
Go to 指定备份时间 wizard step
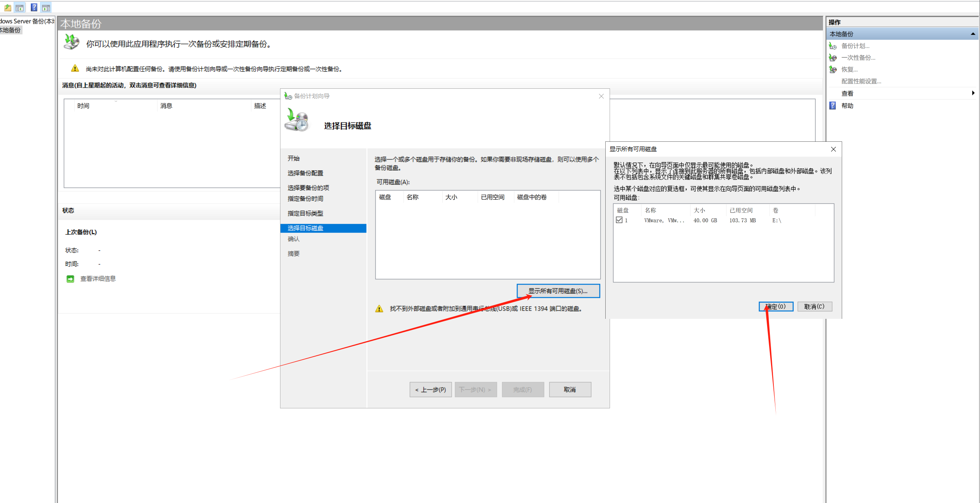(x=305, y=199)
